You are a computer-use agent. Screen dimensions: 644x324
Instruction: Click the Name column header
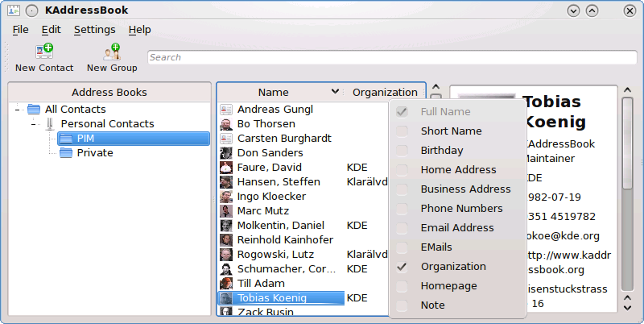280,92
